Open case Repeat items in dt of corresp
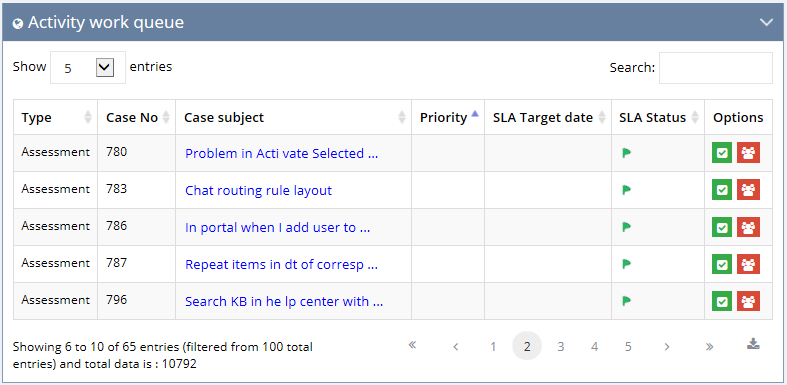787x385 pixels. (281, 265)
